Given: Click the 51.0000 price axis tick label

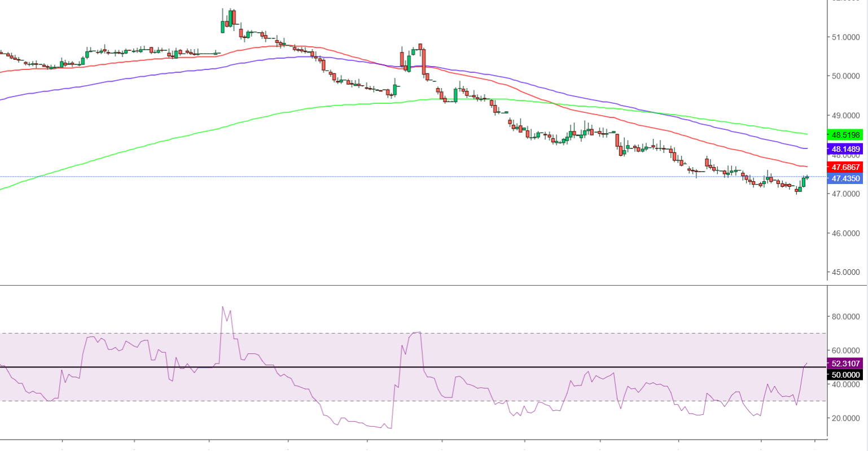Looking at the screenshot, I should tap(846, 37).
